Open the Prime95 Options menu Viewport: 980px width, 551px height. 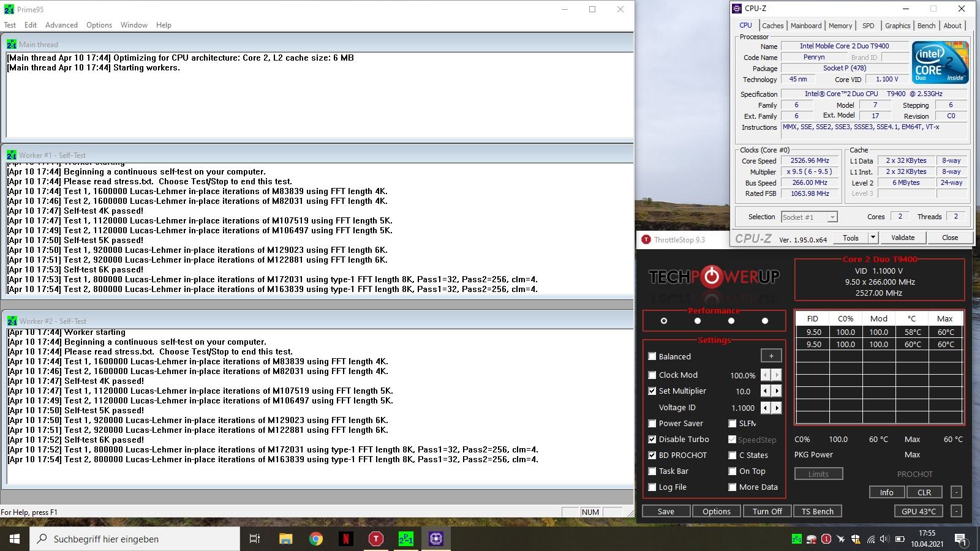[99, 25]
